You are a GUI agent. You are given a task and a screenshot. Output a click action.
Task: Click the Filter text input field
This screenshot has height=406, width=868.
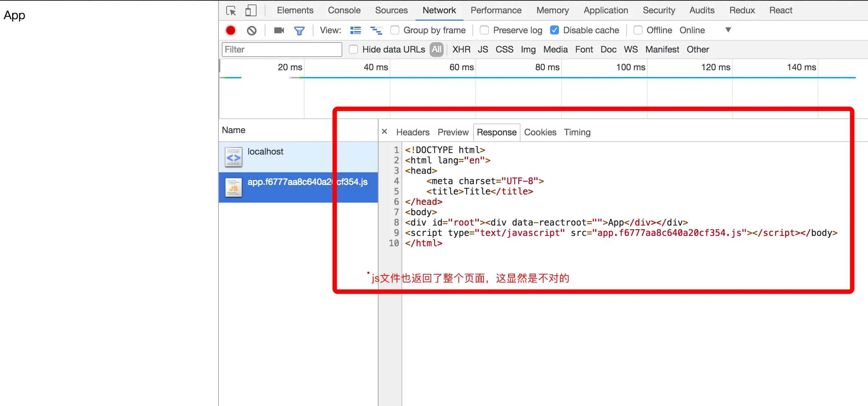coord(282,50)
